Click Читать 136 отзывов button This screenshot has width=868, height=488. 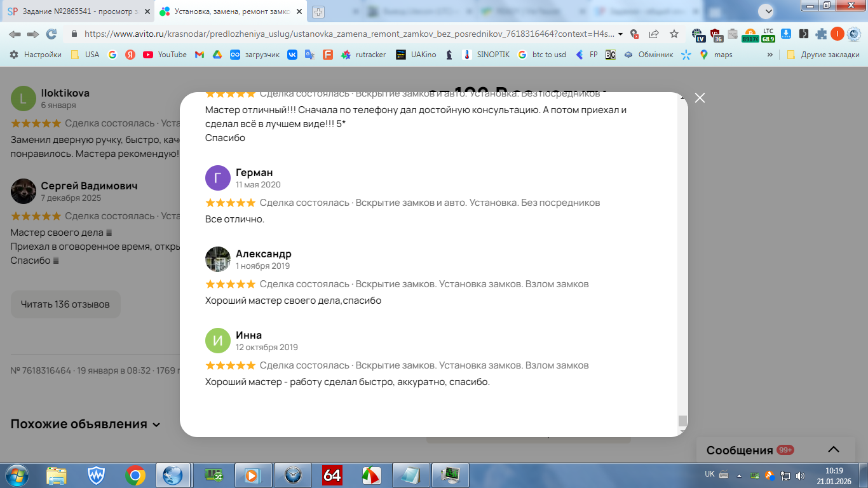pyautogui.click(x=65, y=304)
